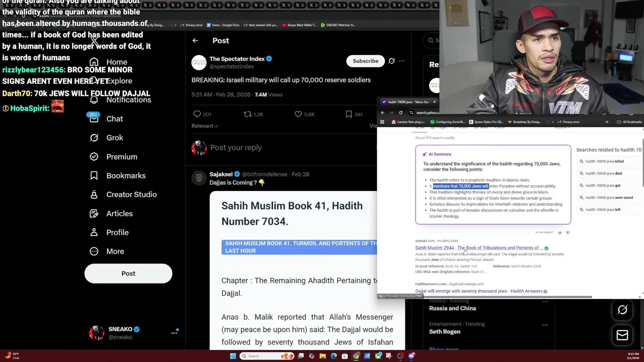Open Windows Start menu

pos(232,356)
